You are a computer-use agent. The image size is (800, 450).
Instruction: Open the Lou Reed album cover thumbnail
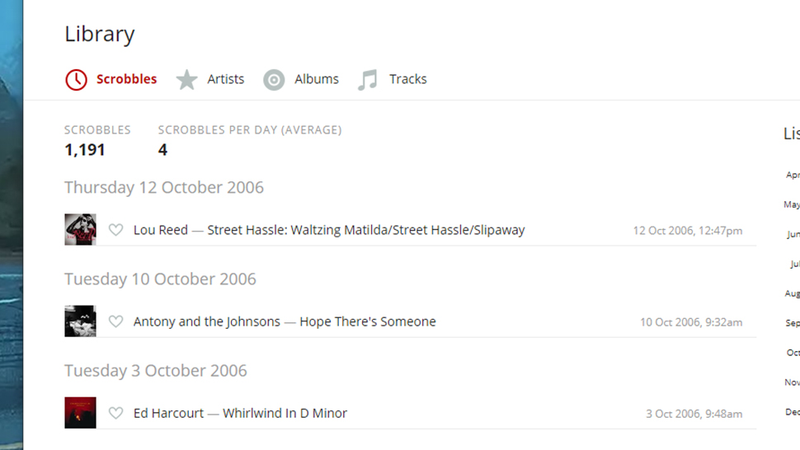(x=80, y=230)
